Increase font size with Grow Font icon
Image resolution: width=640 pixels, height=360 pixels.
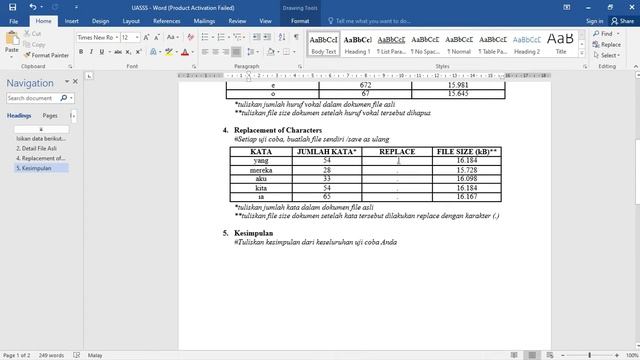tap(146, 38)
